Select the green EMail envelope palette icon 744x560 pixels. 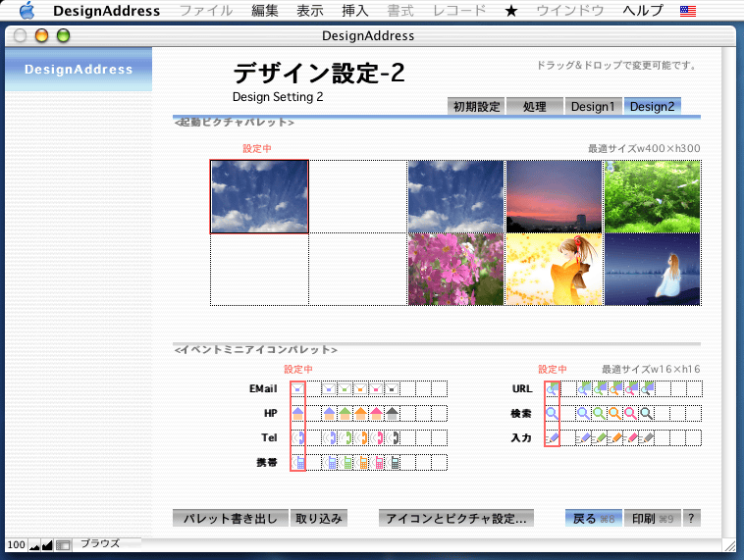[x=345, y=388]
